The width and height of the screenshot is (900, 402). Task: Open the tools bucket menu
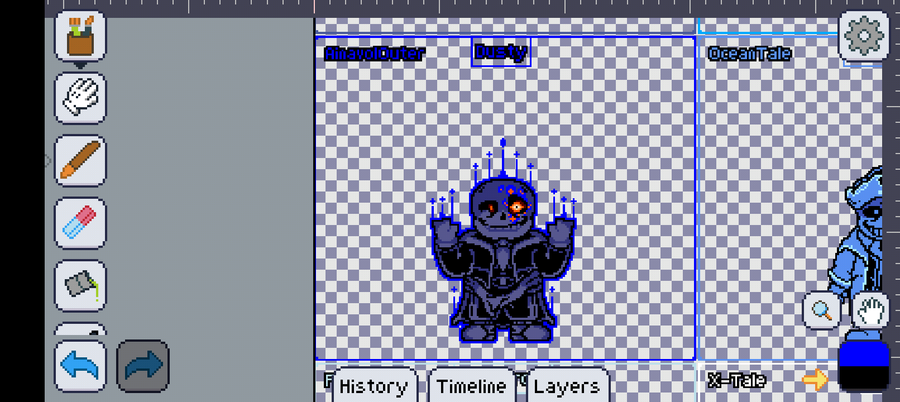80,36
